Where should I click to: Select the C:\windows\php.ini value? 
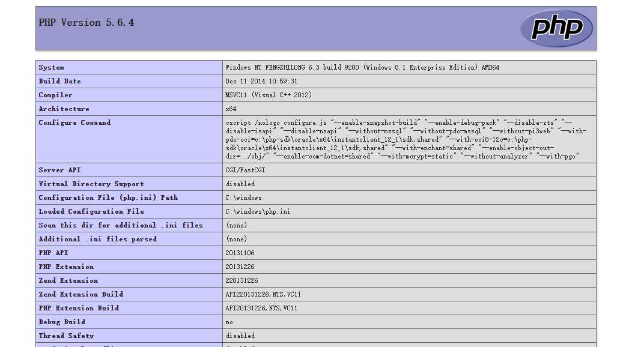tap(258, 211)
